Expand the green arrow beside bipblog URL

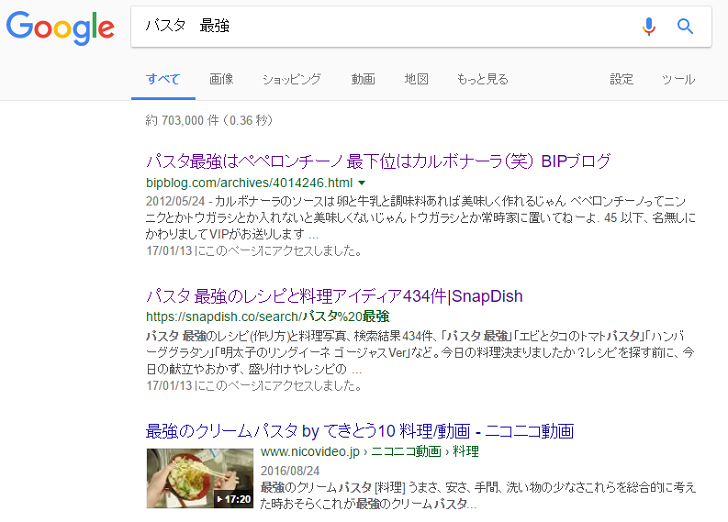(362, 183)
